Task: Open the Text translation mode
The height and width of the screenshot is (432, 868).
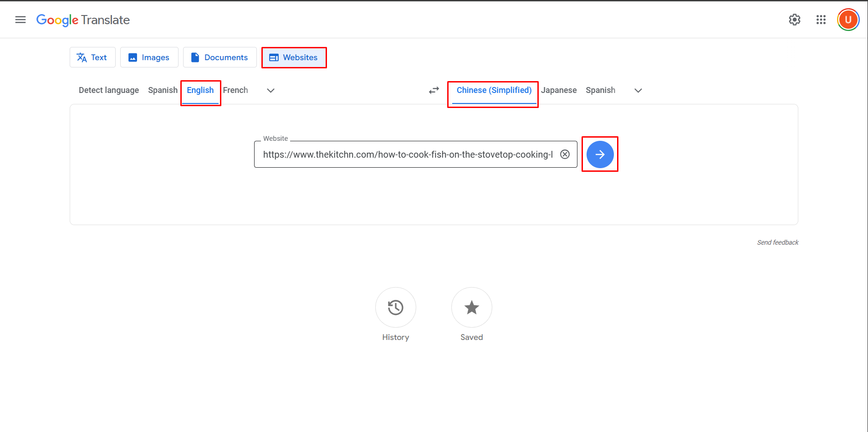Action: [x=92, y=57]
